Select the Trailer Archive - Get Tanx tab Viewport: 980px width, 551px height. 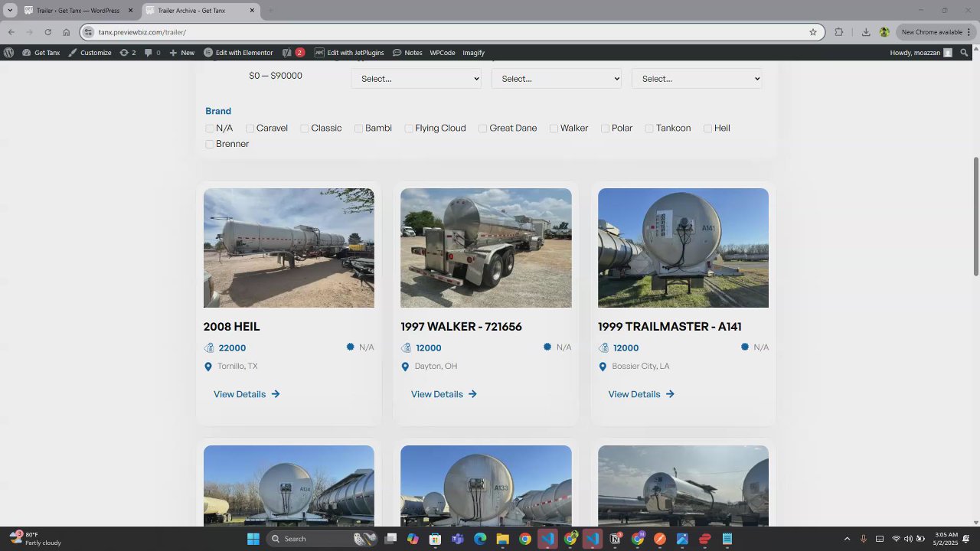tap(199, 11)
